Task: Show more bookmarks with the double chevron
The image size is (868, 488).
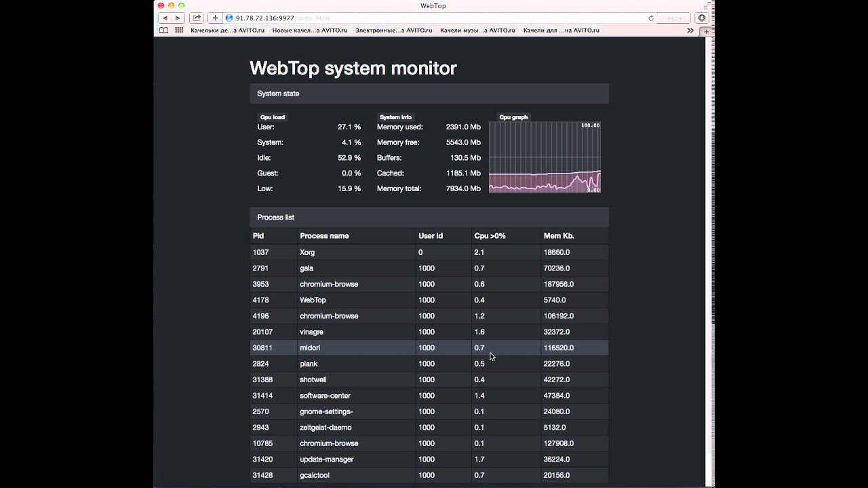Action: pos(690,30)
